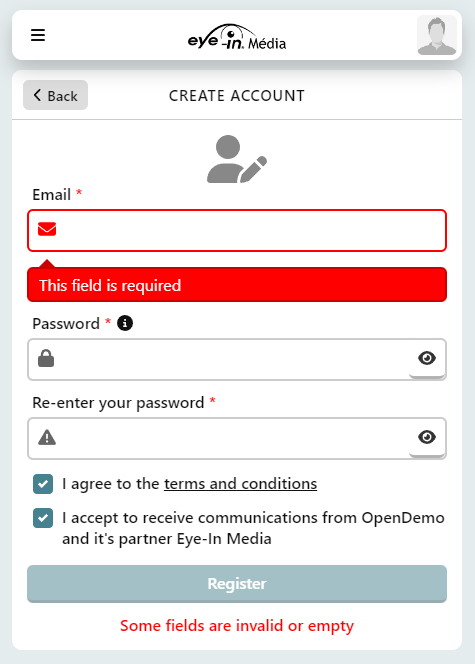Screen dimensions: 475x664
Task: Show password using the eye icon
Action: pyautogui.click(x=427, y=358)
